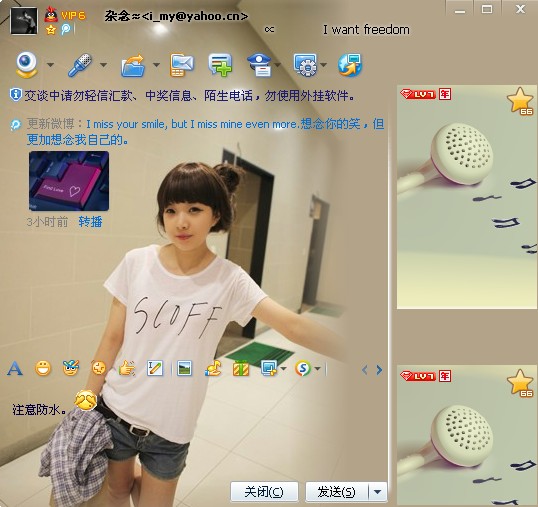Click LV7 diamond badge in upper QQ show

tap(418, 94)
